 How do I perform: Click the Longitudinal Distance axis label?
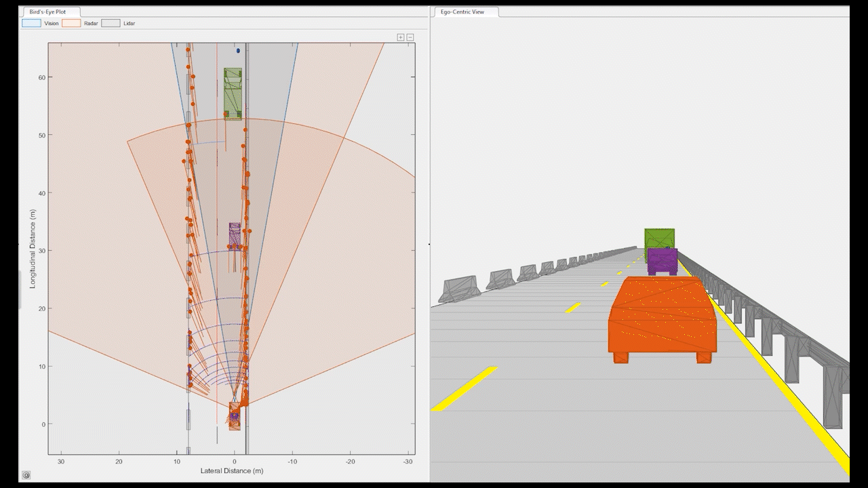click(x=33, y=249)
